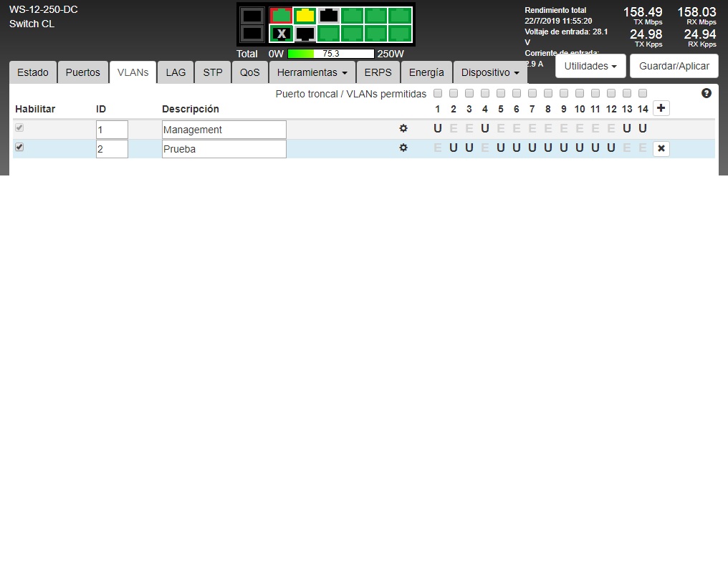This screenshot has height=573, width=728.
Task: Delete the Prueba VLAN with the X icon
Action: (661, 149)
